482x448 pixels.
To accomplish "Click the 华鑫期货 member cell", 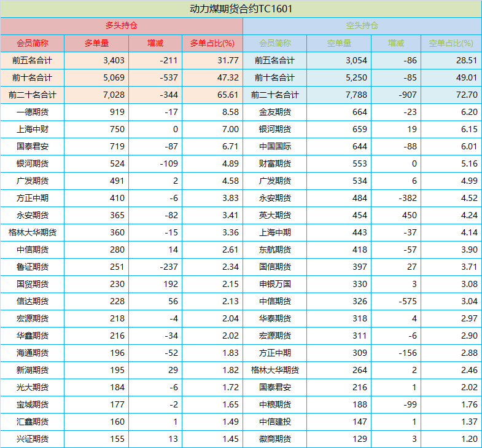I will tap(33, 336).
